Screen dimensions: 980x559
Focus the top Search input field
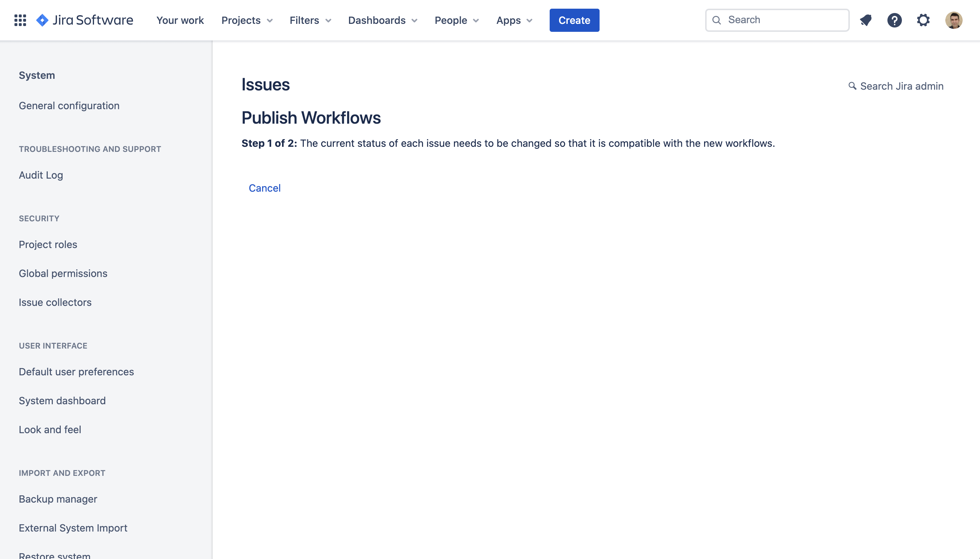tap(777, 20)
